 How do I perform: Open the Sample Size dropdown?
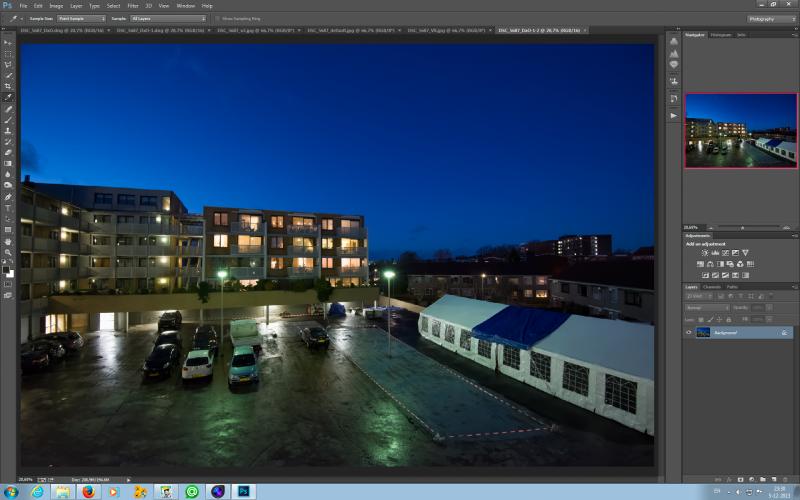pos(82,19)
